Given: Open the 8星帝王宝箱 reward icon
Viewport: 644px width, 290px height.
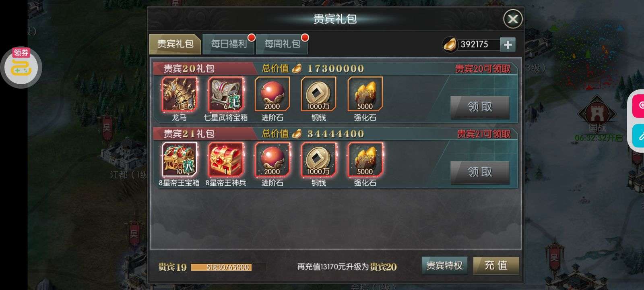Looking at the screenshot, I should coord(179,159).
